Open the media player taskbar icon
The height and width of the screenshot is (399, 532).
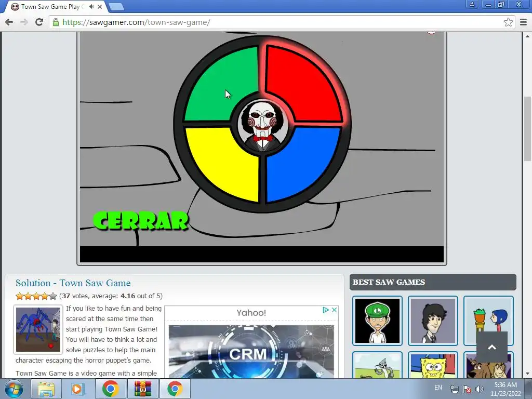78,389
